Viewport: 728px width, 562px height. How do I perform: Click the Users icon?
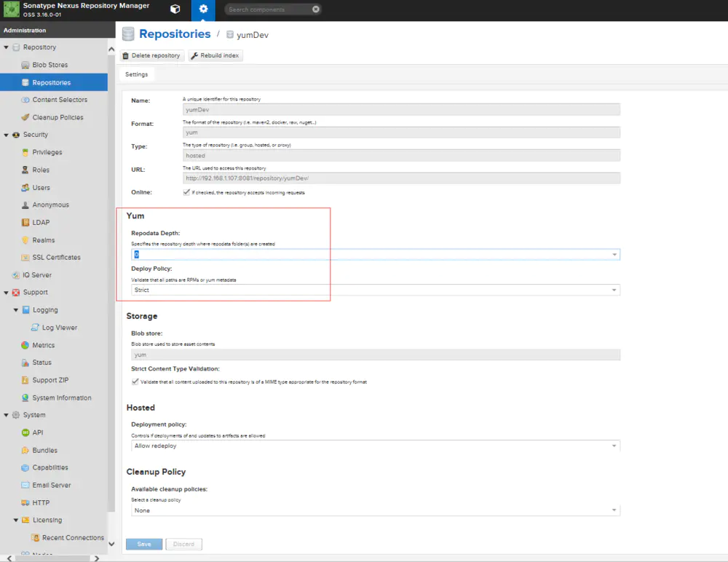(x=25, y=188)
